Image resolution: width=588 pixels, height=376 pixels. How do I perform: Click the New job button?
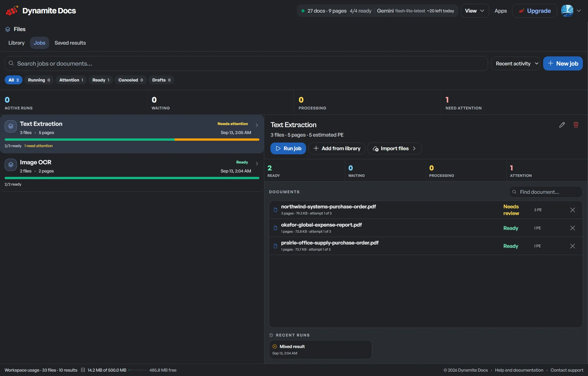[x=563, y=64]
